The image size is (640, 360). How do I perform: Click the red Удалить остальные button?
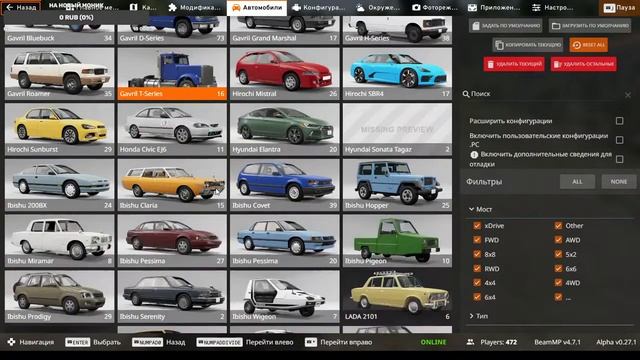583,64
